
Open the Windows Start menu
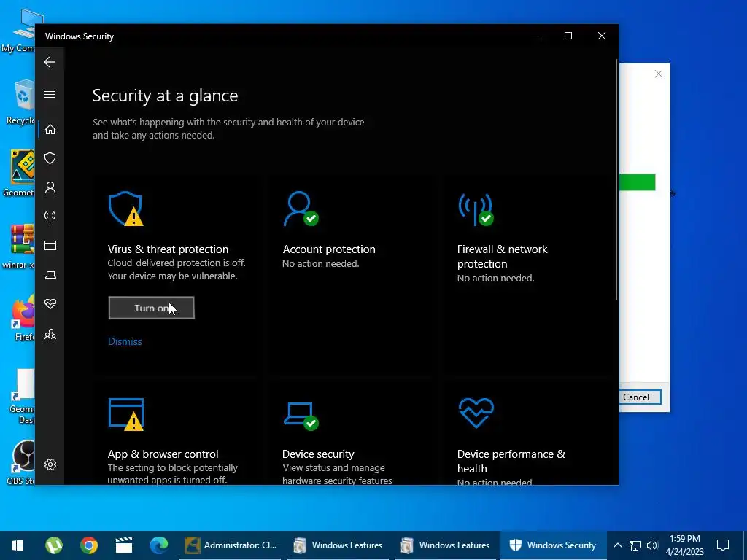click(18, 545)
